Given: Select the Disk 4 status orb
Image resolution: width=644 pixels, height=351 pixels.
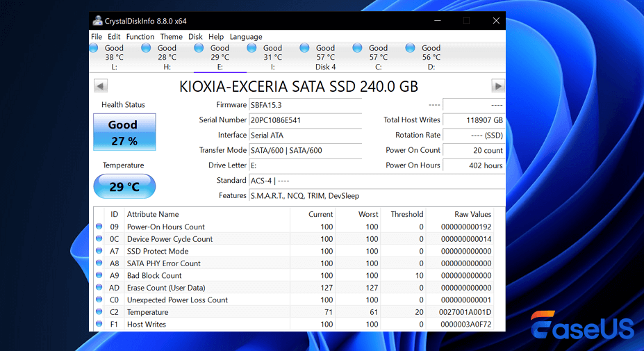Looking at the screenshot, I should coord(304,48).
